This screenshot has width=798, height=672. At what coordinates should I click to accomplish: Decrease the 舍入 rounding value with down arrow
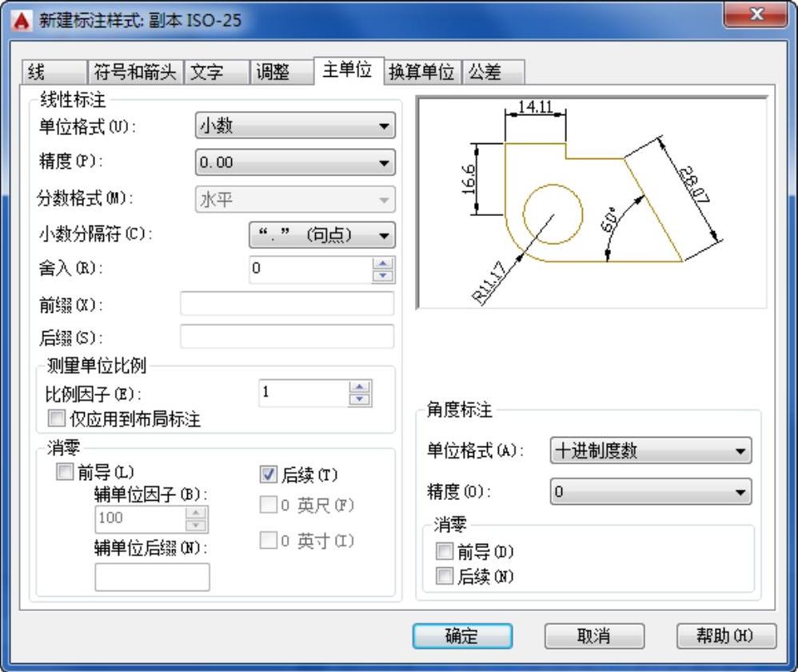(384, 276)
